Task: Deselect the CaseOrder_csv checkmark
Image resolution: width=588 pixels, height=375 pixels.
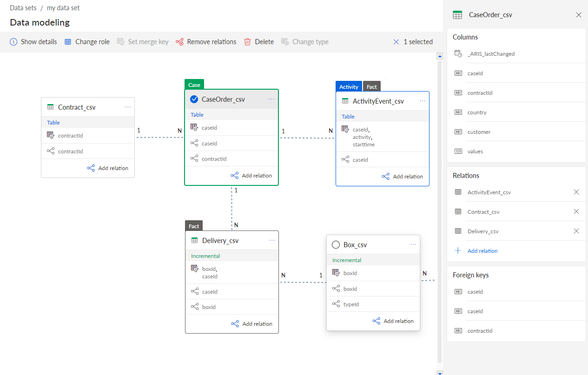Action: tap(194, 99)
